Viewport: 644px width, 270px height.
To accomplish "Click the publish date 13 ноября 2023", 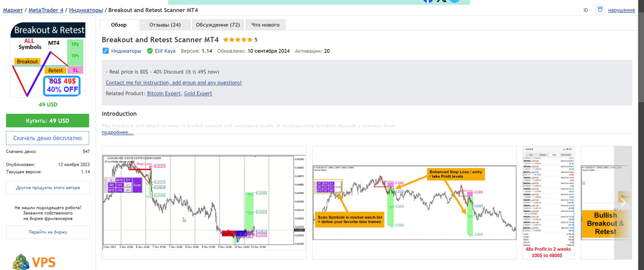I will 74,164.
